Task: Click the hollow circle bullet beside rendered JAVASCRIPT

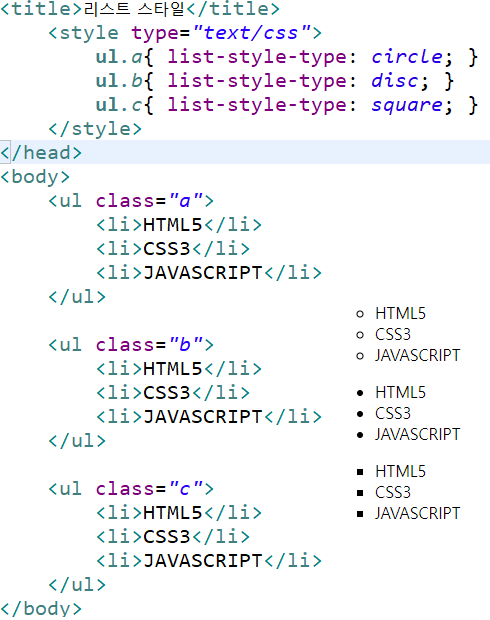Action: coord(360,356)
